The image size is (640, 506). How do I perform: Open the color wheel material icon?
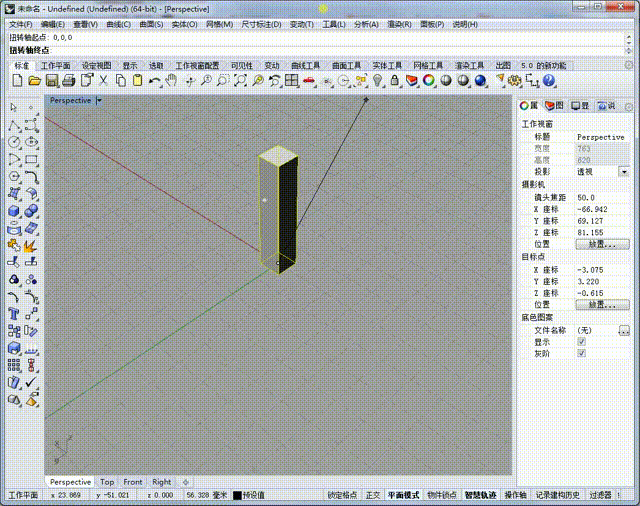tap(429, 80)
